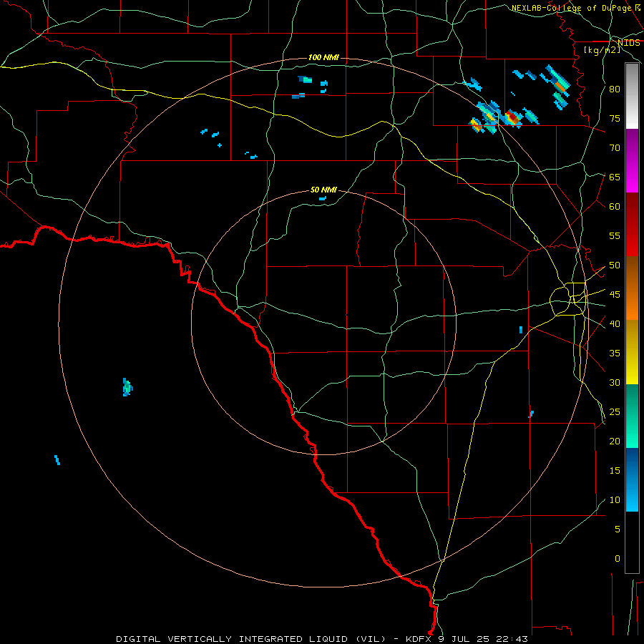Select the blue segment of the color bar

632,479
